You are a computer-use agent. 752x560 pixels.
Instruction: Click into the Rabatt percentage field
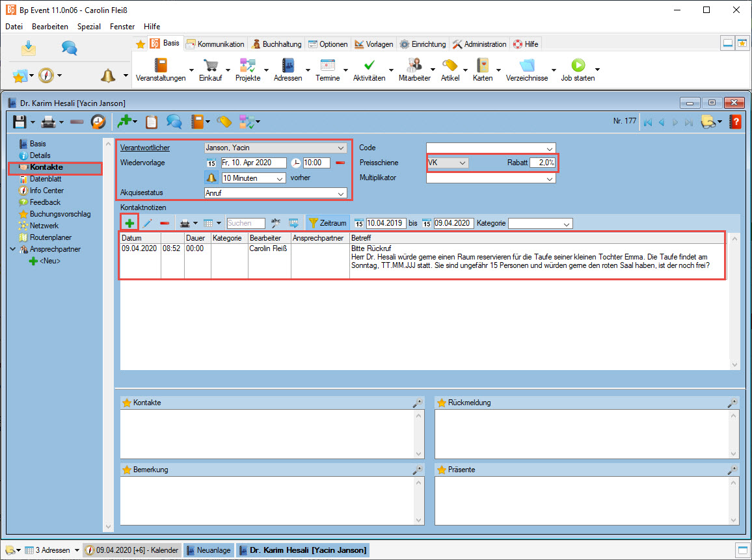(543, 163)
